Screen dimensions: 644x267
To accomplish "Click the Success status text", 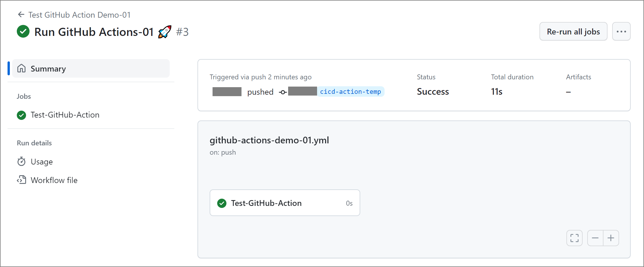I will pos(433,92).
